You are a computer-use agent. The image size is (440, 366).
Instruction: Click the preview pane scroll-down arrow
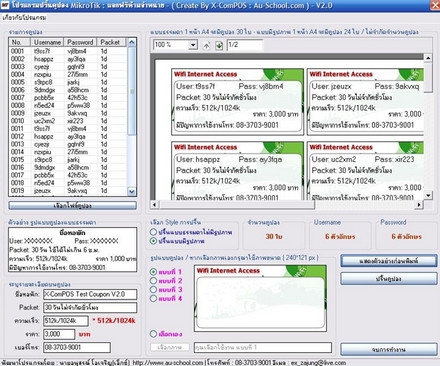[428, 195]
